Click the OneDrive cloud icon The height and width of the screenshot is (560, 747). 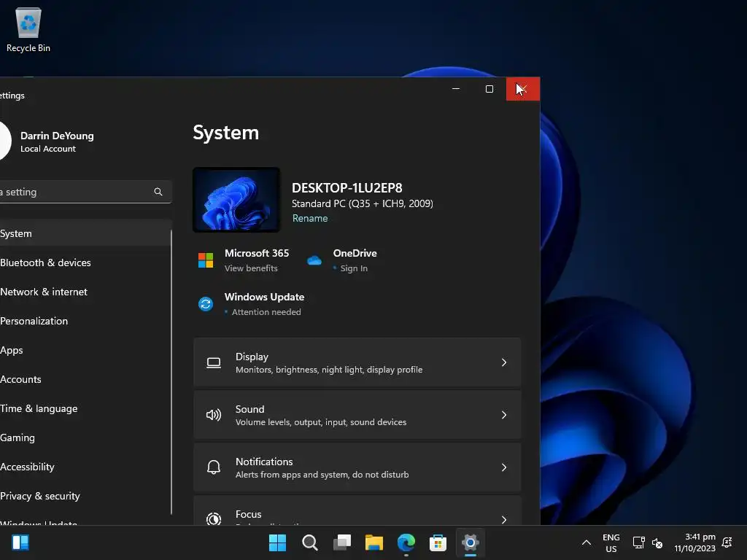click(314, 260)
